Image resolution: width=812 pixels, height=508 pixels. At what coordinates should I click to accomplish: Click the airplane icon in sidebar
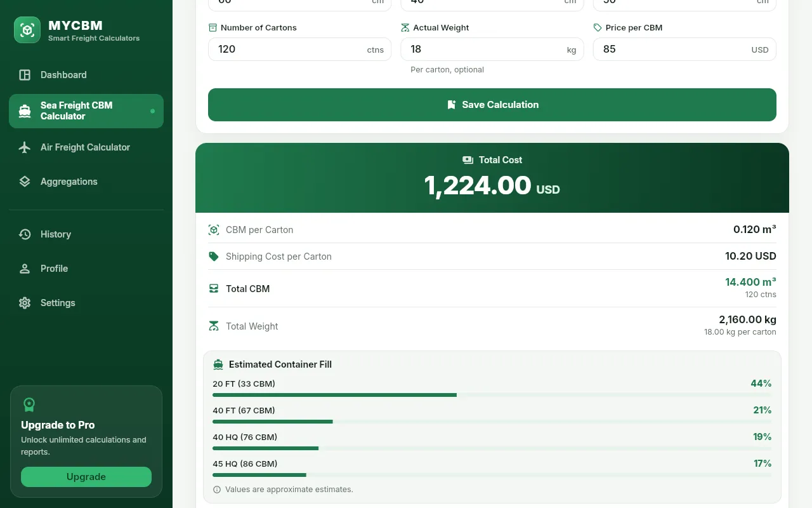(25, 147)
